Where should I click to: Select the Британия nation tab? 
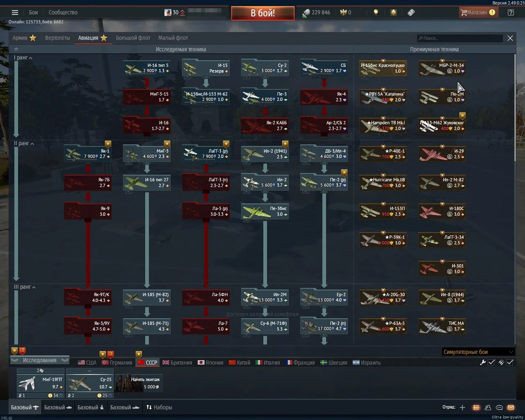pos(177,363)
